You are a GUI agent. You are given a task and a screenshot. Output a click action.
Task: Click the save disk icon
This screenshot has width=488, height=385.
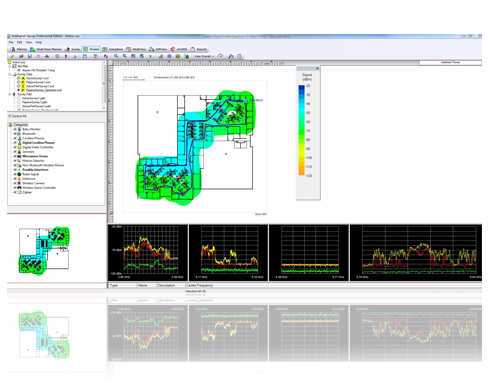(30, 56)
